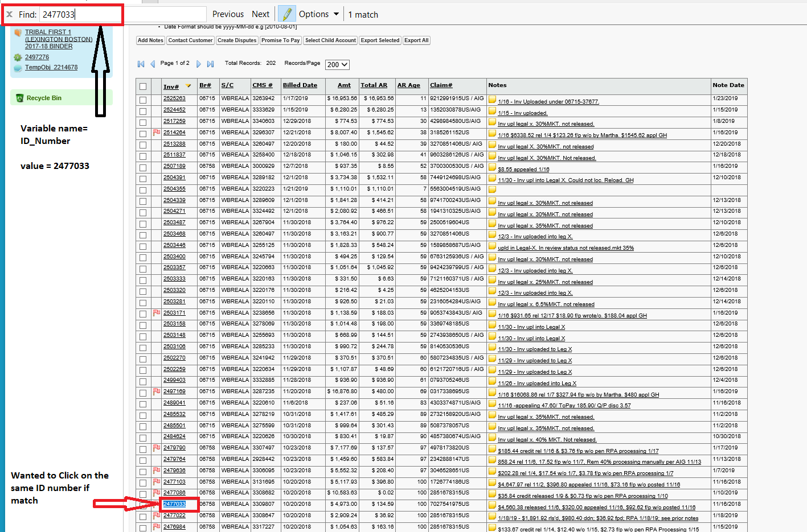Check the box for invoice 2485532
Image resolution: width=807 pixels, height=532 pixels.
(143, 415)
